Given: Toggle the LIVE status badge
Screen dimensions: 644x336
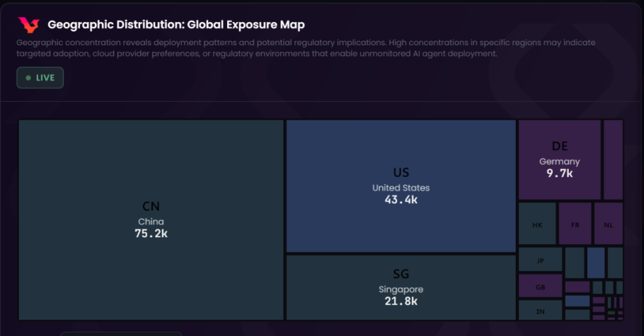Looking at the screenshot, I should click(x=40, y=78).
